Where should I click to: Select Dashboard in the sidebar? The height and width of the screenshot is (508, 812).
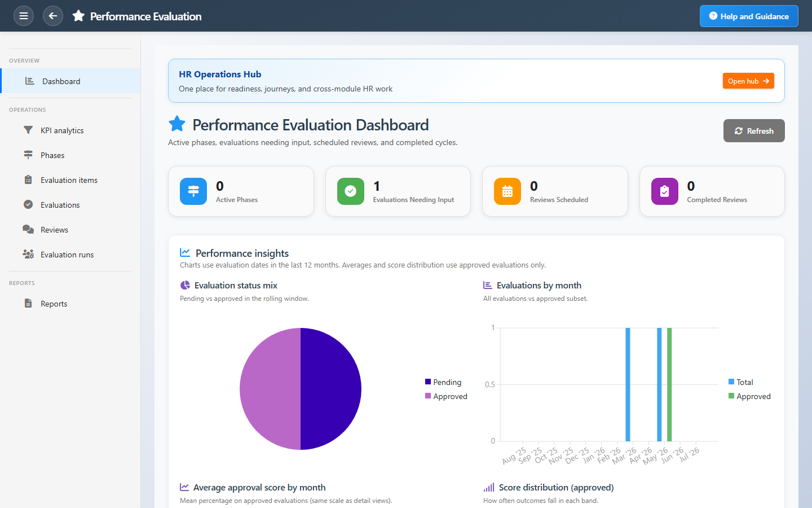71,81
